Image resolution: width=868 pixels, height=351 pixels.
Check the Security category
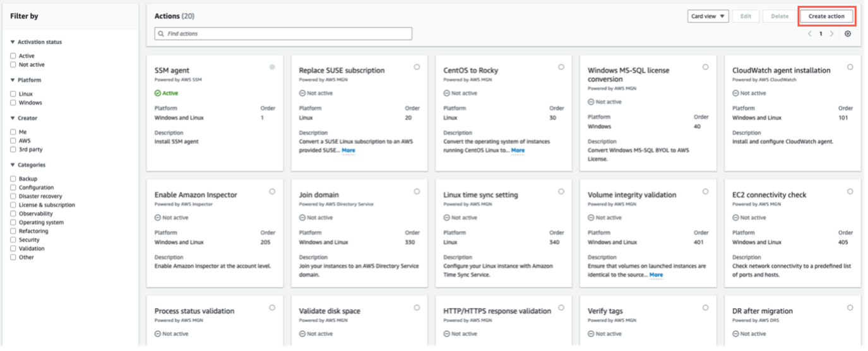point(13,240)
